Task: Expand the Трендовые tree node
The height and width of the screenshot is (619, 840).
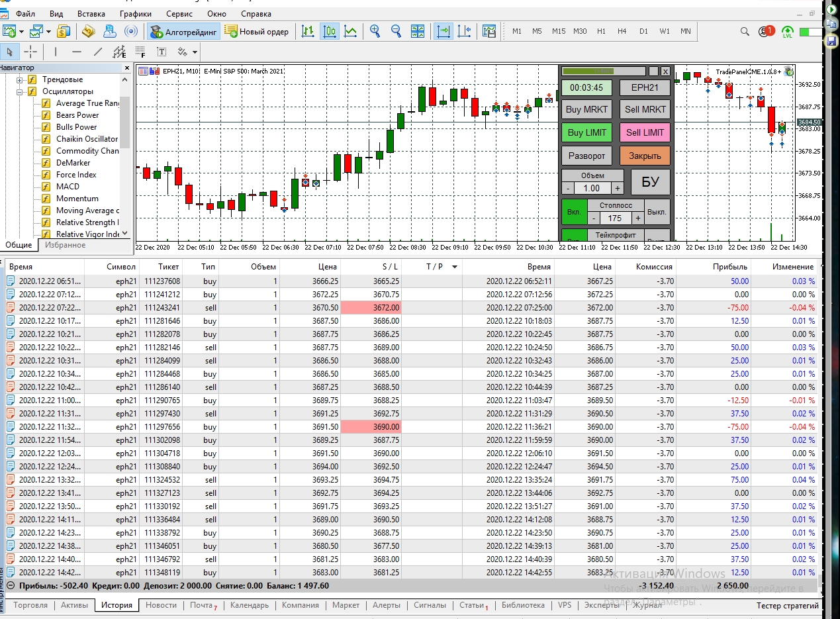Action: click(x=21, y=80)
